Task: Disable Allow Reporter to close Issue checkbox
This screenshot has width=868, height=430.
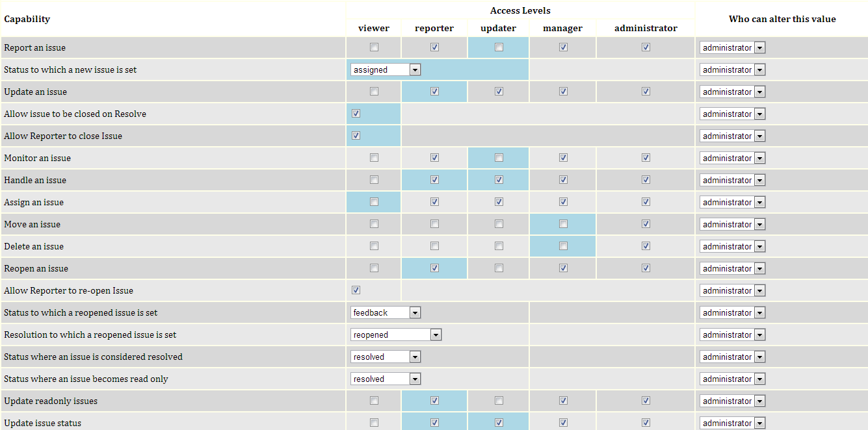Action: tap(356, 136)
